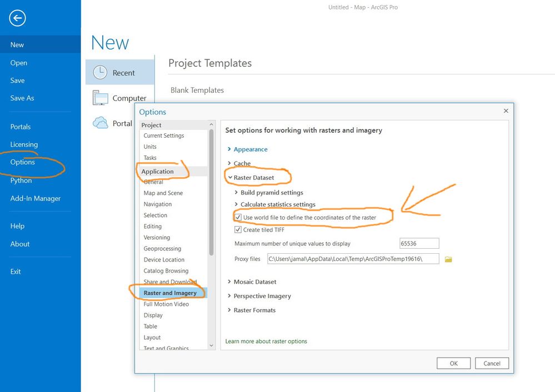Uncheck Create tiled TIFF option
Image resolution: width=555 pixels, height=392 pixels.
tap(238, 230)
